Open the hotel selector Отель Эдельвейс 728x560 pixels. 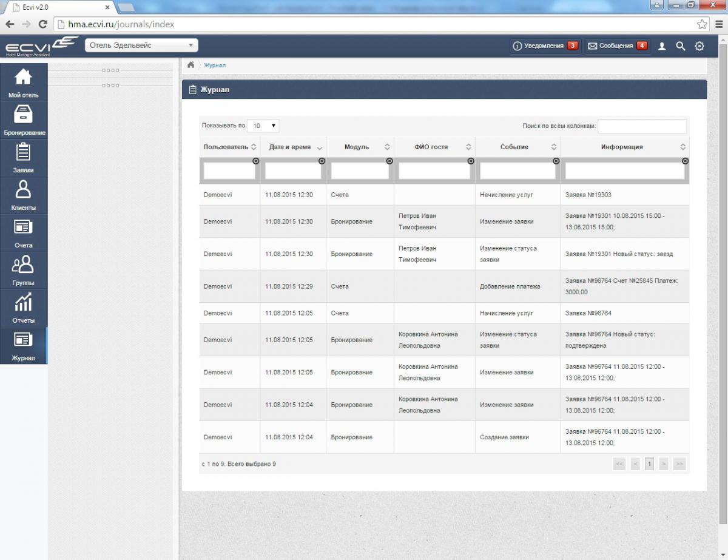[x=141, y=46]
